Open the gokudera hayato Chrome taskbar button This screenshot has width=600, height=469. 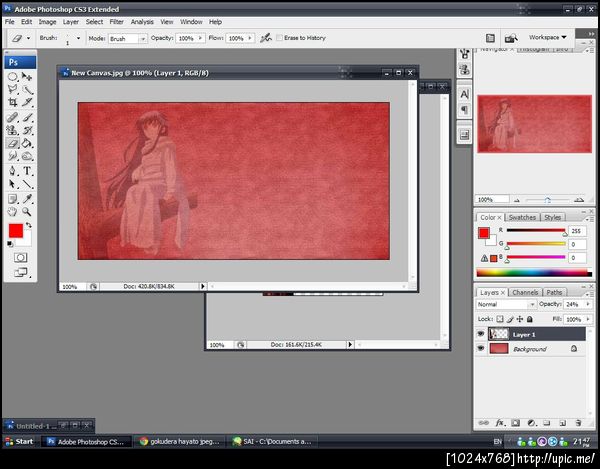point(180,441)
